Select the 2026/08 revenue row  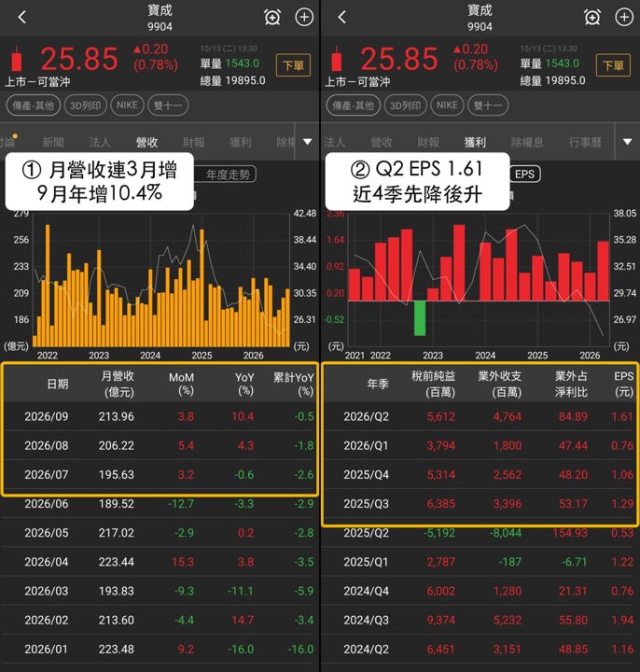(x=160, y=445)
